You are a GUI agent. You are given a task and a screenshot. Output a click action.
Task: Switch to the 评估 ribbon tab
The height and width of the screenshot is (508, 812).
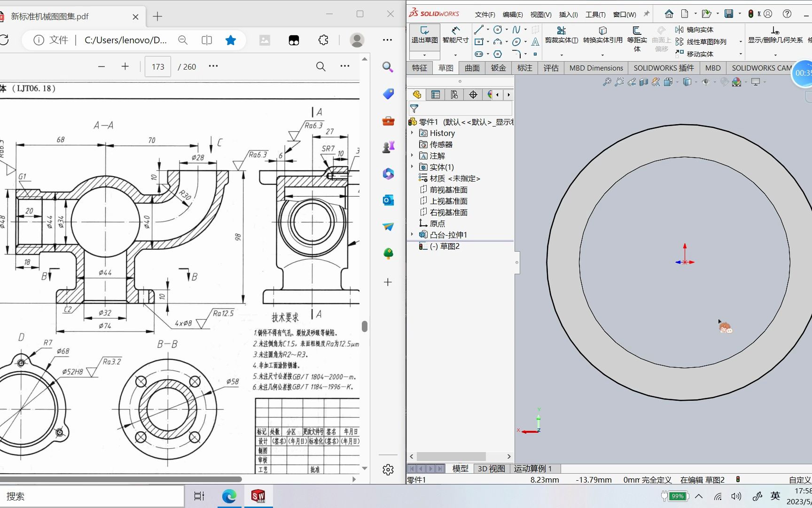pos(551,68)
